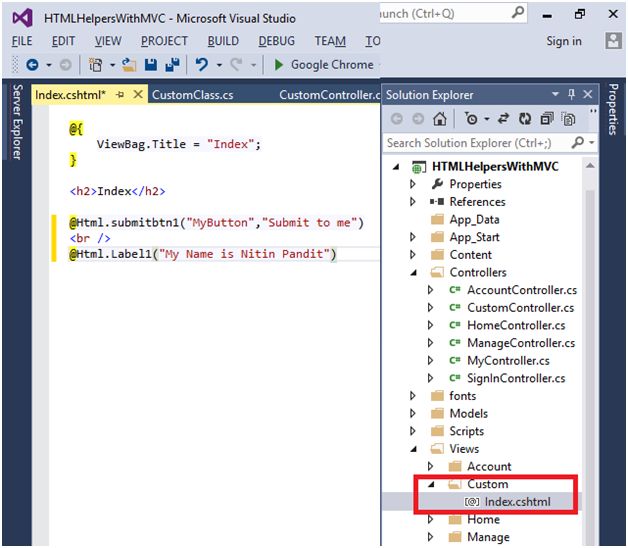Click the Quick Launch search box
This screenshot has width=628, height=548.
452,13
